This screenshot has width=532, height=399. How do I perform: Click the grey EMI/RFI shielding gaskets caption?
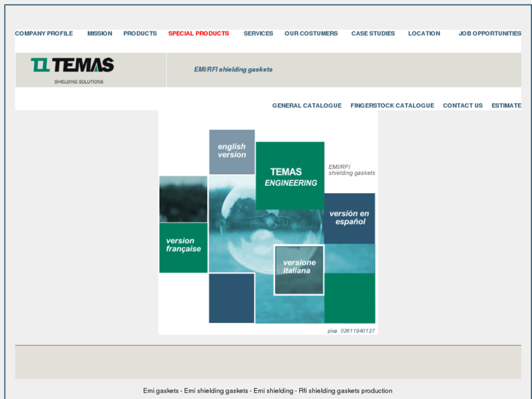click(351, 170)
